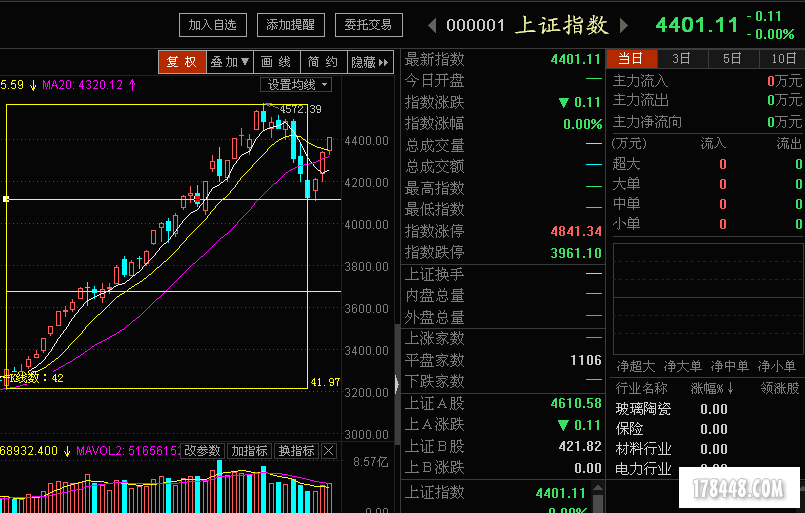This screenshot has width=805, height=513.
Task: Click the 最新指数 value 4401.11
Action: point(576,59)
